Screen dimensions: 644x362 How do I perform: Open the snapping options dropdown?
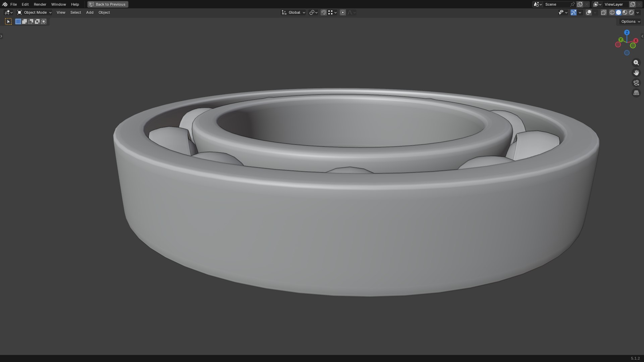pyautogui.click(x=332, y=12)
